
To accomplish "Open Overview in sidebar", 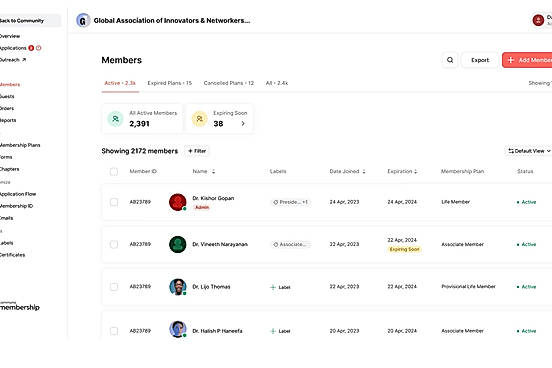I will 10,36.
